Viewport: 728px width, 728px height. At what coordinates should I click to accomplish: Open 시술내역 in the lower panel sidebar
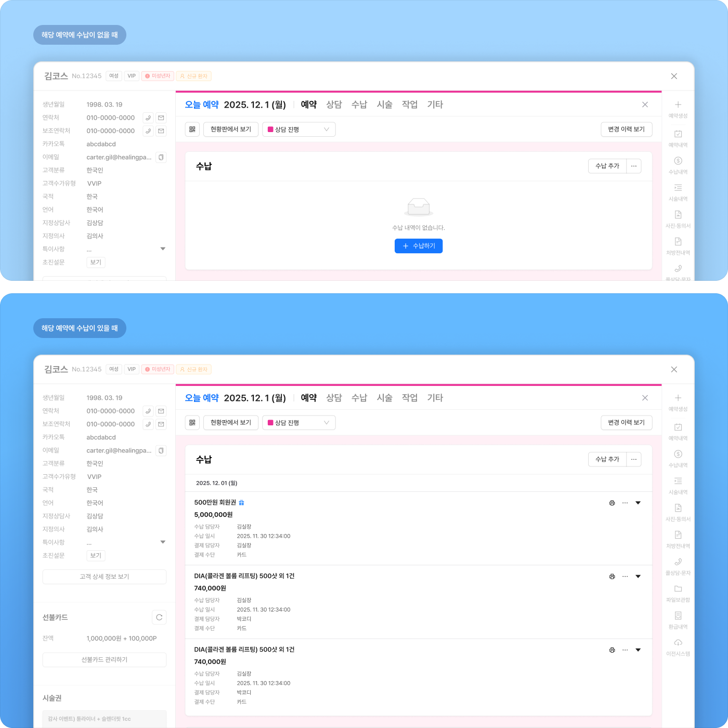click(x=678, y=486)
